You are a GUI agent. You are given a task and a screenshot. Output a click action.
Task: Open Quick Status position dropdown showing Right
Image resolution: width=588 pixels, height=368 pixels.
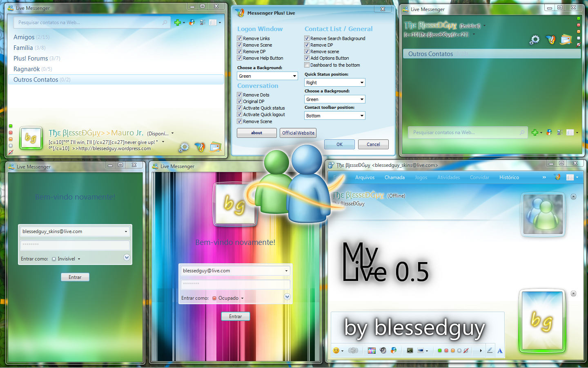[335, 83]
